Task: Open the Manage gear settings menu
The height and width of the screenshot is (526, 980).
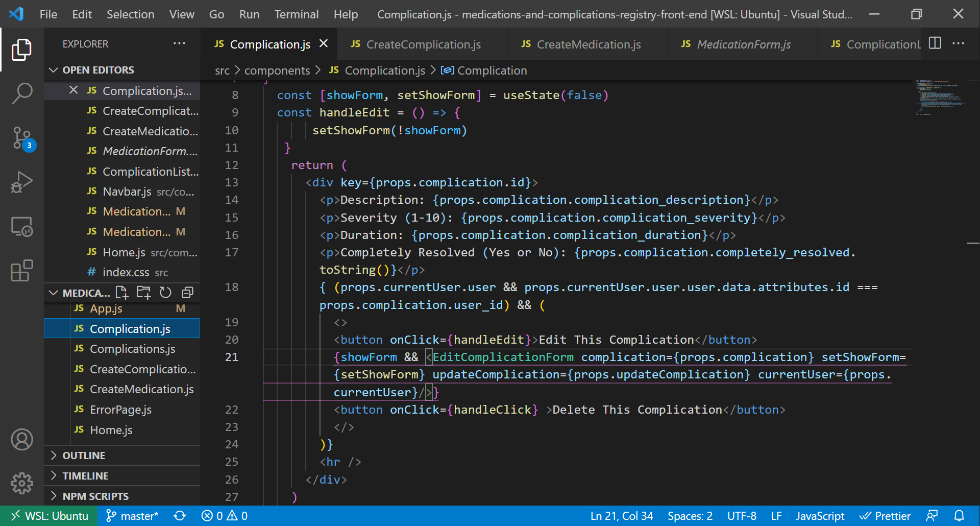Action: coord(22,483)
